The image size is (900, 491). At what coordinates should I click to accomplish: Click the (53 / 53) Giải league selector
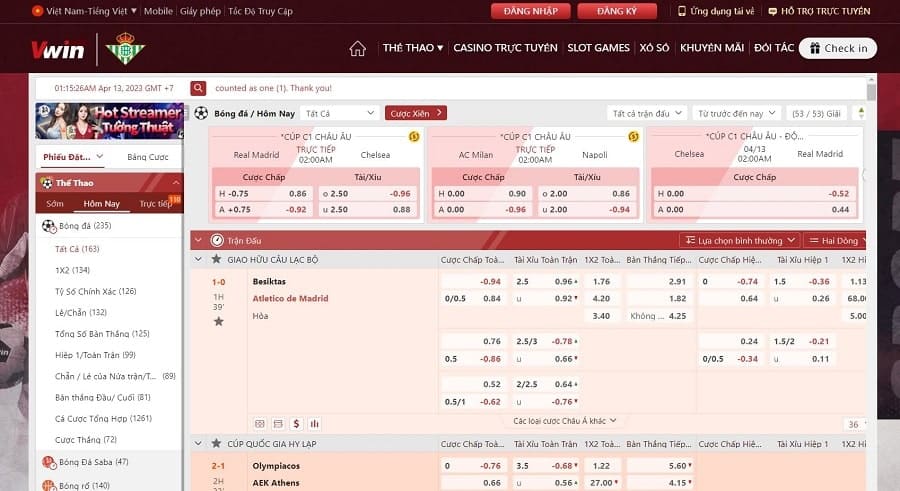816,113
